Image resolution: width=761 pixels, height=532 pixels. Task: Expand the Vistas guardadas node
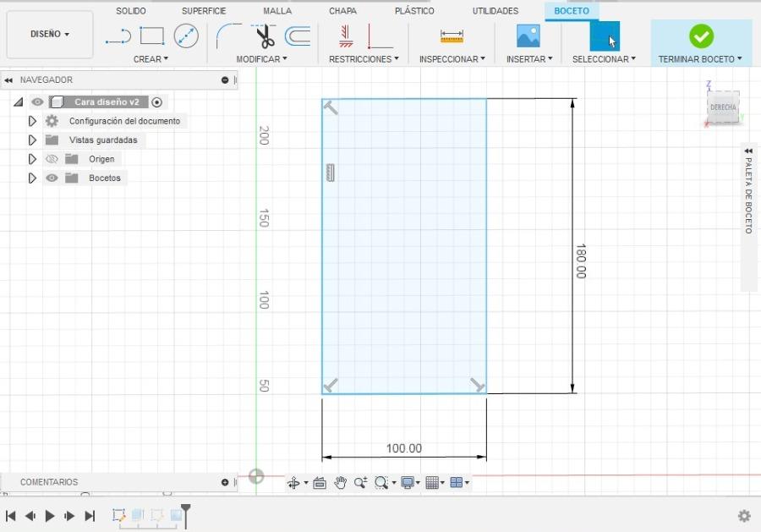point(32,140)
